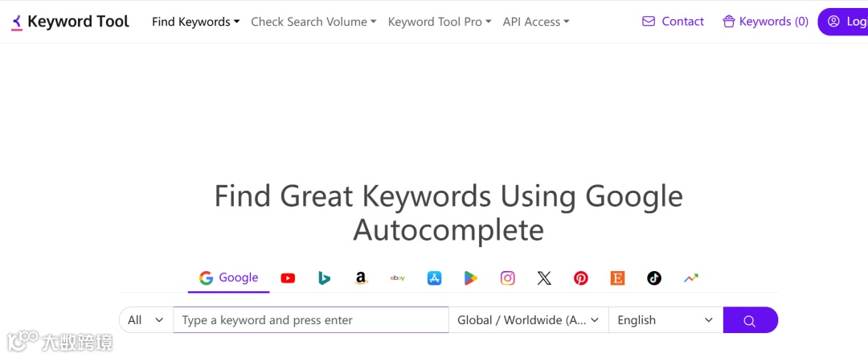Expand the All search type dropdown
Image resolution: width=868 pixels, height=358 pixels.
pos(146,320)
